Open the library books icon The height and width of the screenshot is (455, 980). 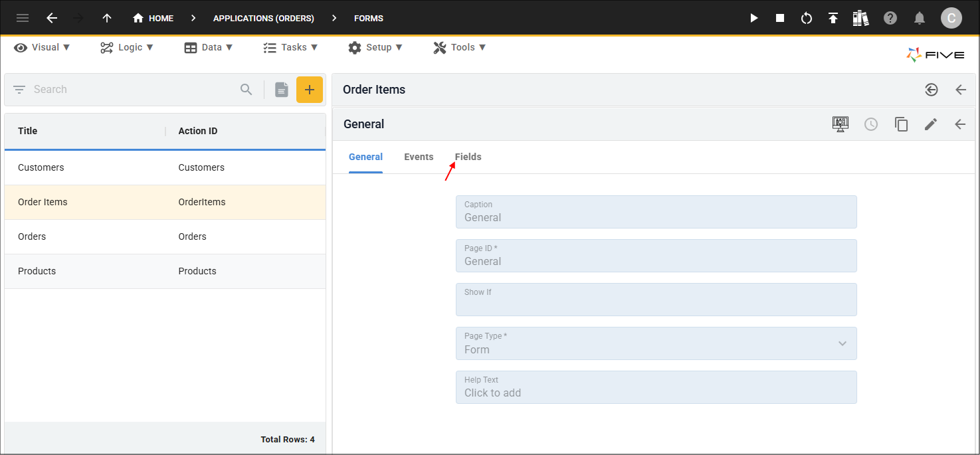point(861,18)
